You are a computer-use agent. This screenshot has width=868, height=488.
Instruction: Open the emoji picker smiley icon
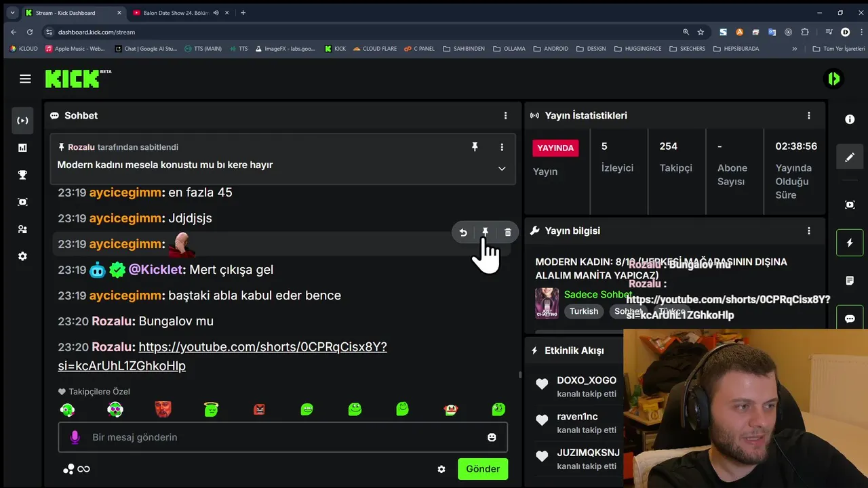(492, 437)
